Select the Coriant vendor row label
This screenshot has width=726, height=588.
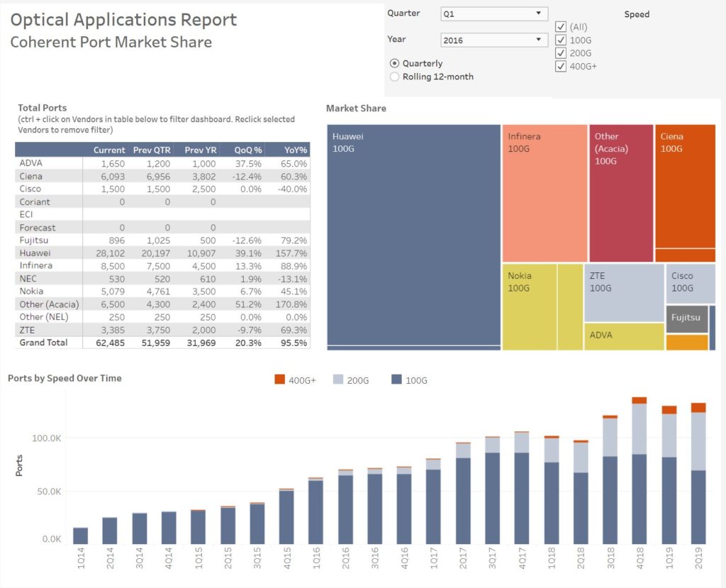[x=35, y=201]
